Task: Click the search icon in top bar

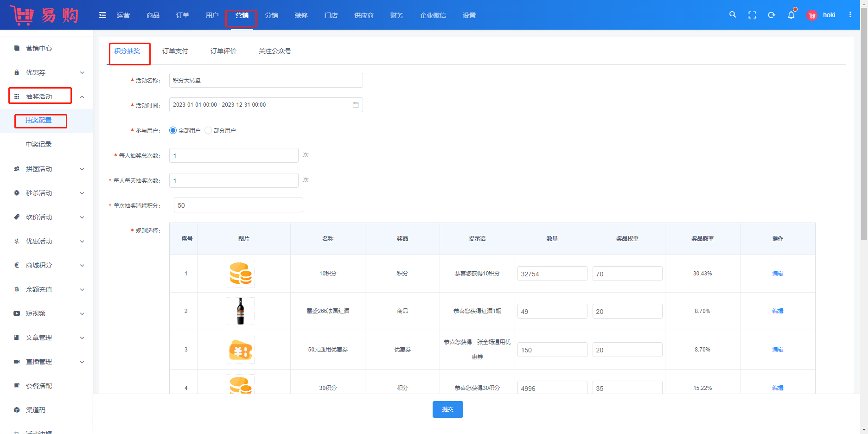Action: (x=733, y=15)
